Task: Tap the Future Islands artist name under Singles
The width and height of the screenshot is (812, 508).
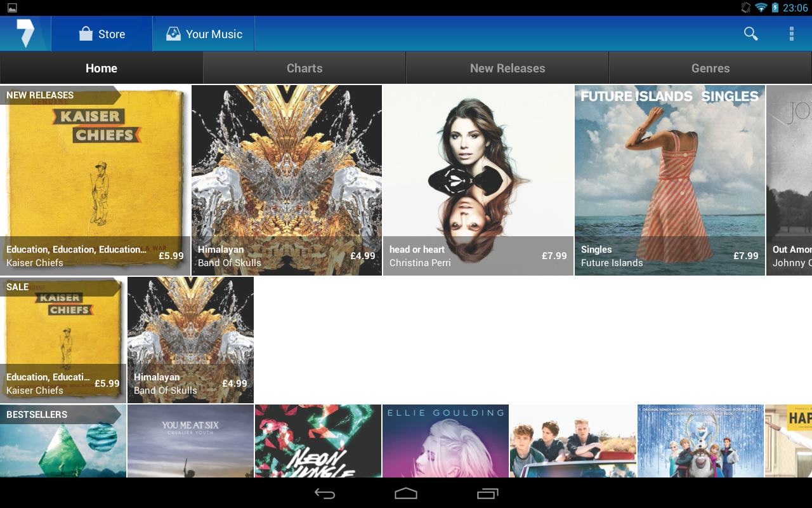Action: [x=612, y=263]
